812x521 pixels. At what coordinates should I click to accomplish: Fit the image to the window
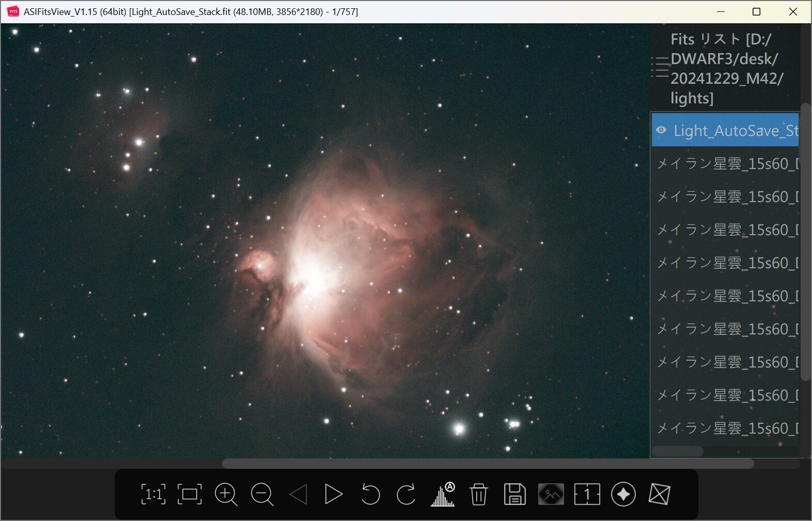tap(190, 494)
